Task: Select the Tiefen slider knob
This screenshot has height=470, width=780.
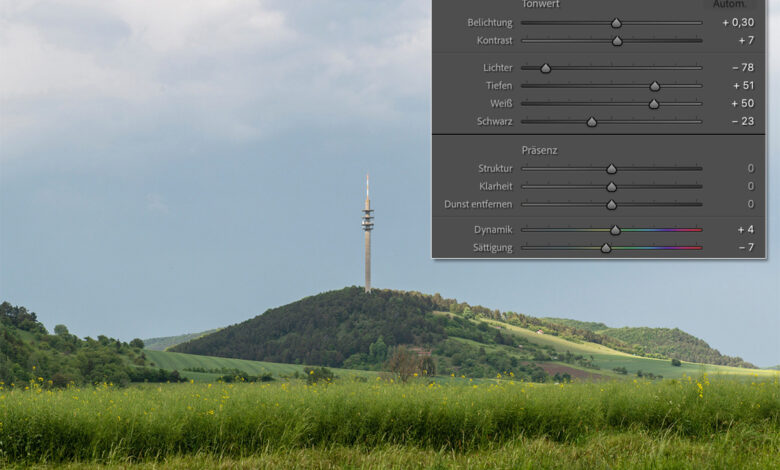Action: pos(655,86)
